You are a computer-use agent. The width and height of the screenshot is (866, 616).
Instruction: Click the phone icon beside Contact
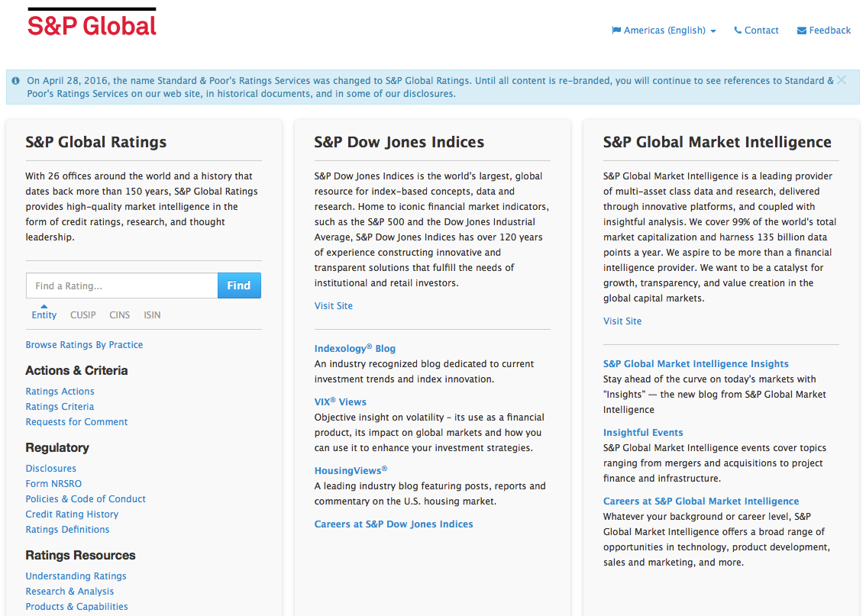[x=738, y=31]
